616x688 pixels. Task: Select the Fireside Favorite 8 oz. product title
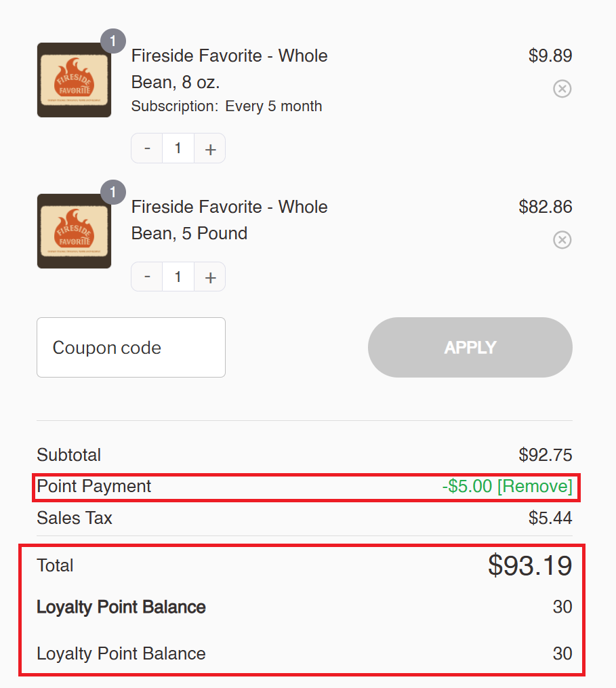[x=230, y=69]
